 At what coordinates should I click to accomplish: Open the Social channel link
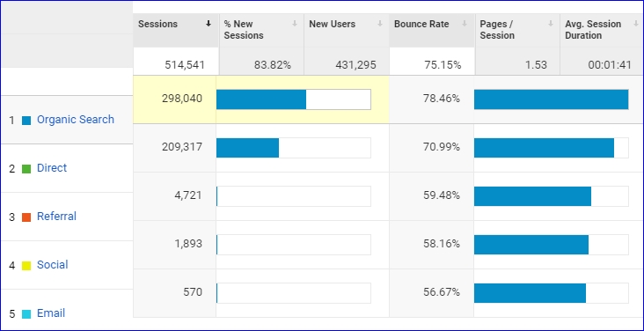[53, 265]
